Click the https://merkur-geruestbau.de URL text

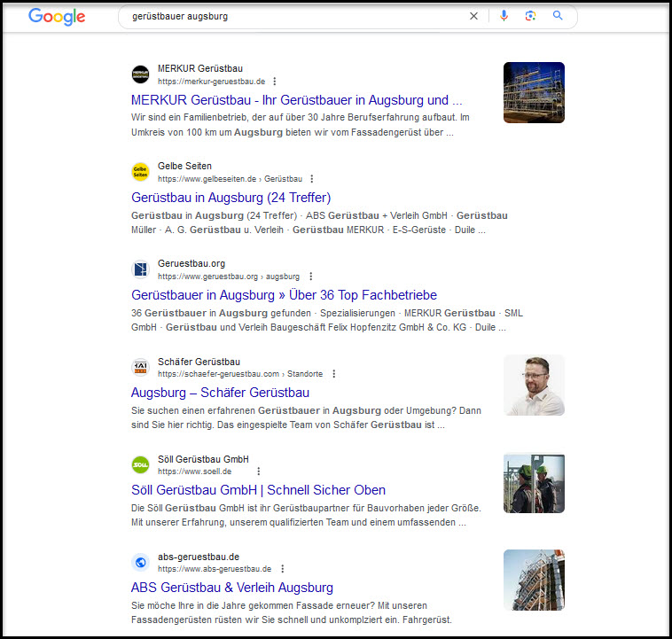pos(211,82)
